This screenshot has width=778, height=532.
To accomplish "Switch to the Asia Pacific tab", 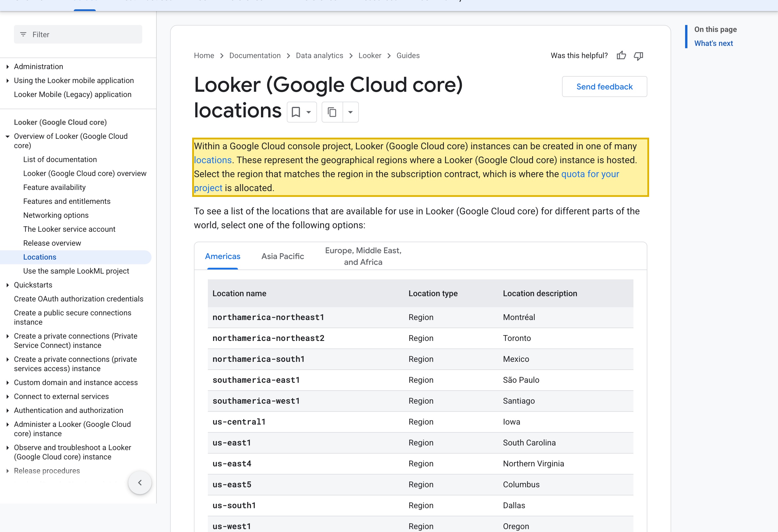I will tap(282, 256).
